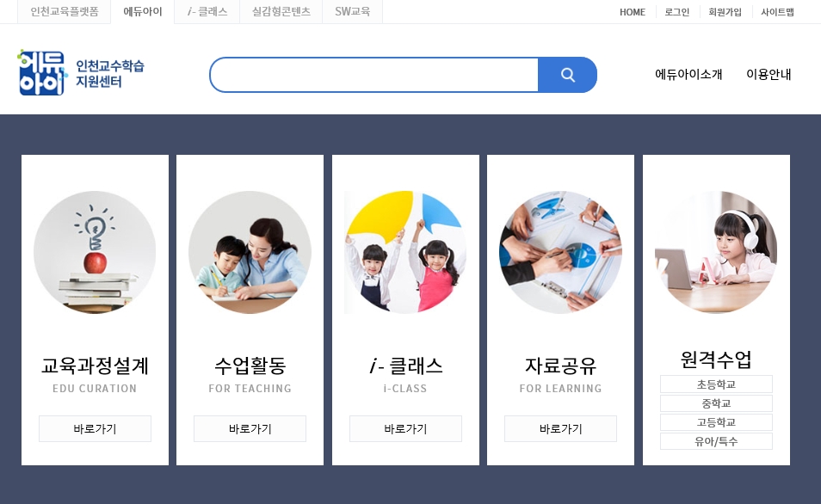Click the 로그인 link
The image size is (821, 504).
pos(677,12)
